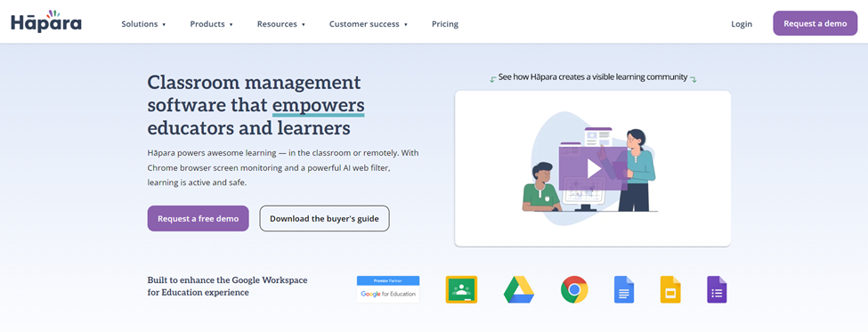Expand the Solutions dropdown menu
Viewport: 868px width, 332px height.
click(144, 24)
